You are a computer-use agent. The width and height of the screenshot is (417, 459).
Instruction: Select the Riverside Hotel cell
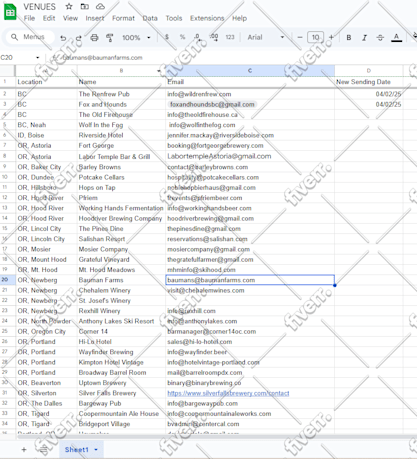pos(121,135)
